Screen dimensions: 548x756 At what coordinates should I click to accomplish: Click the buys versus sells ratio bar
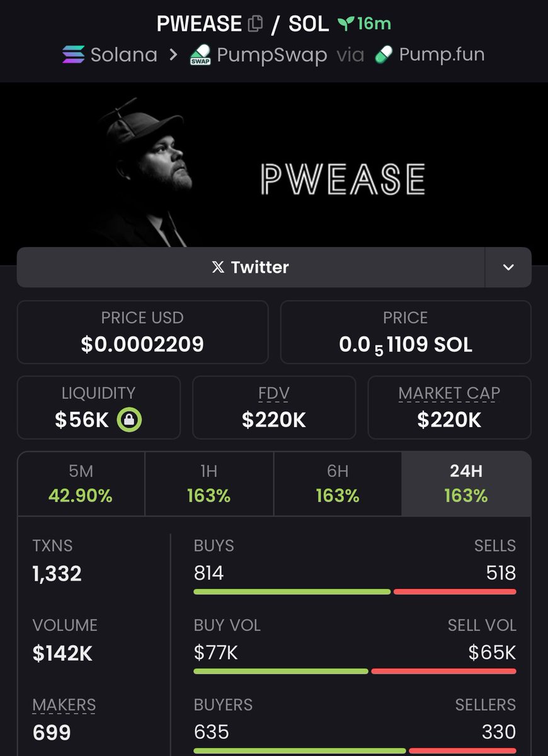point(355,592)
